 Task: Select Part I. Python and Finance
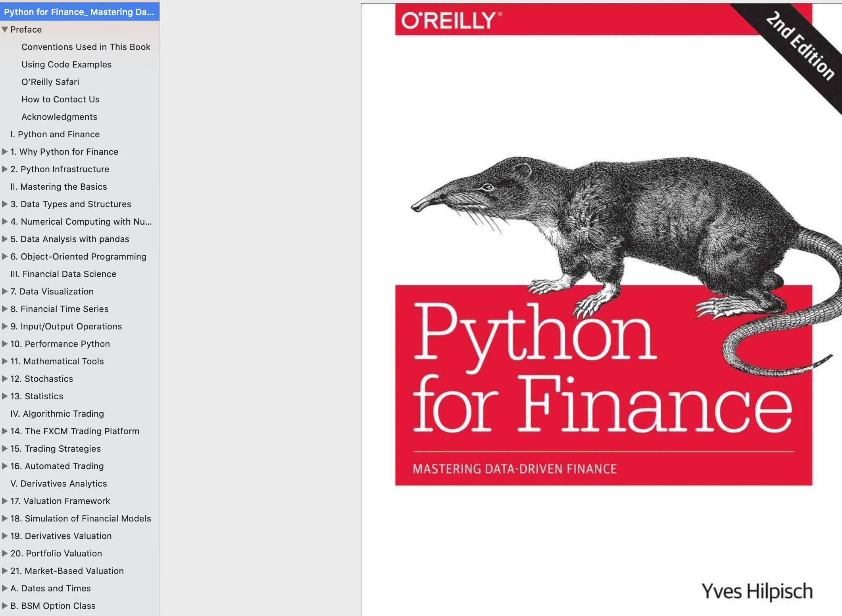pos(55,134)
